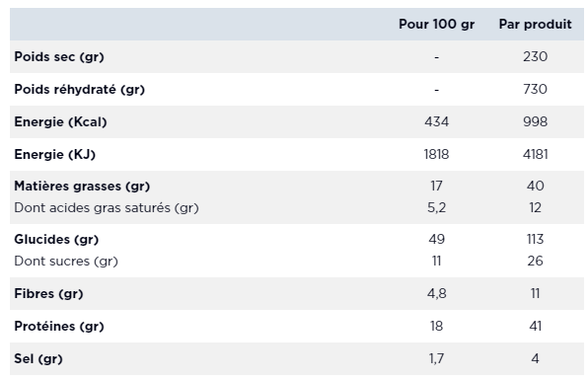This screenshot has height=379, width=588.
Task: Click 'Dont acides gras saturés (gr)' text
Action: click(107, 208)
